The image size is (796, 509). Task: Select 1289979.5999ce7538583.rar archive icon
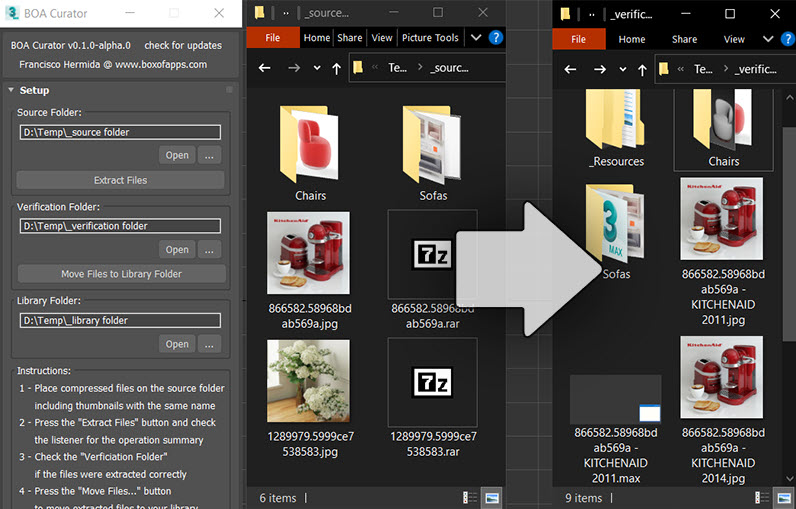coord(433,383)
